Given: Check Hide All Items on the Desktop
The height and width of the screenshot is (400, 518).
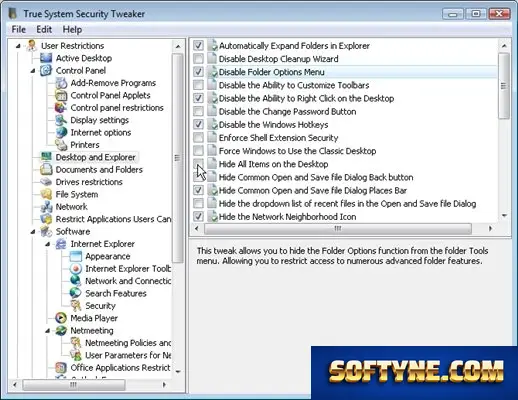Looking at the screenshot, I should (198, 164).
